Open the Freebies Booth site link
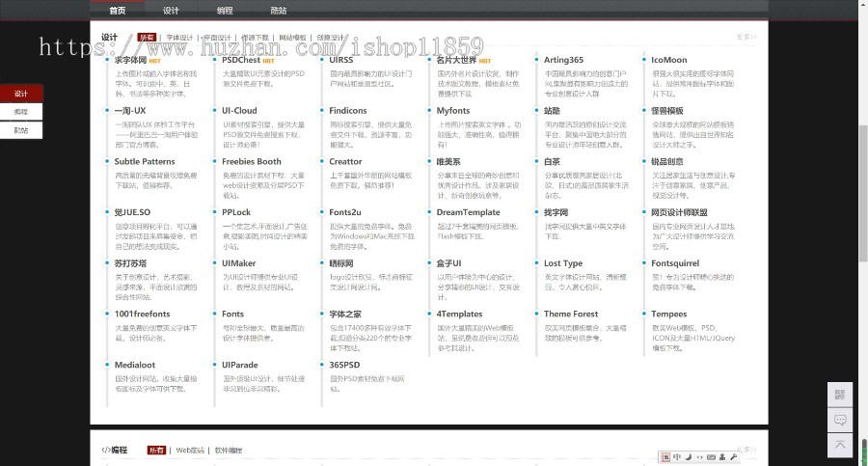 click(x=252, y=162)
